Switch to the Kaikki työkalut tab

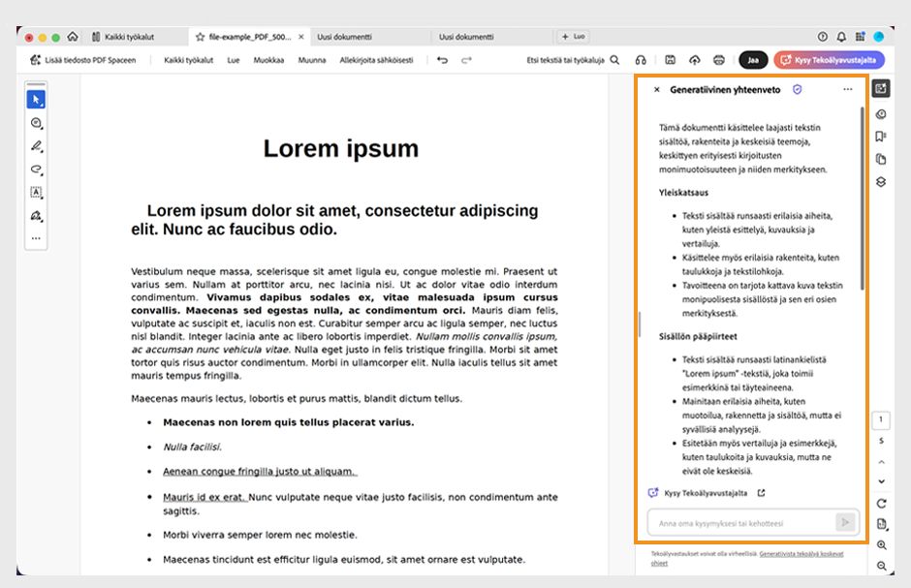123,37
